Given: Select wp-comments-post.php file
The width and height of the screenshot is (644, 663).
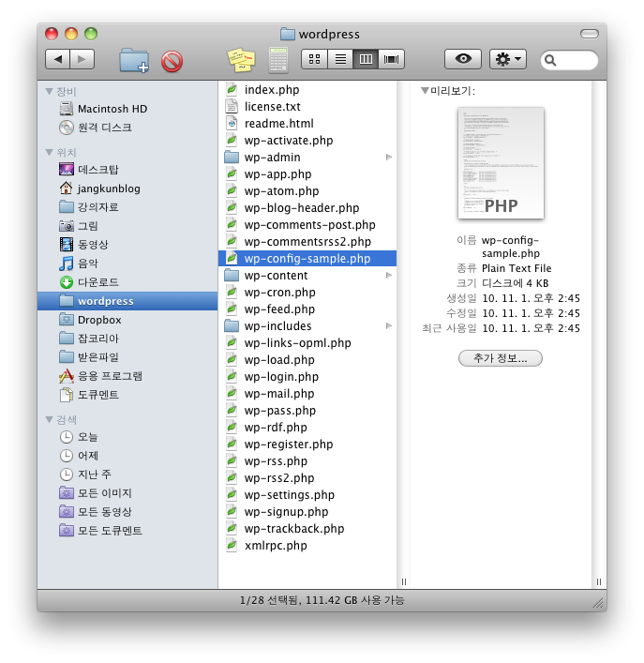Looking at the screenshot, I should (307, 225).
